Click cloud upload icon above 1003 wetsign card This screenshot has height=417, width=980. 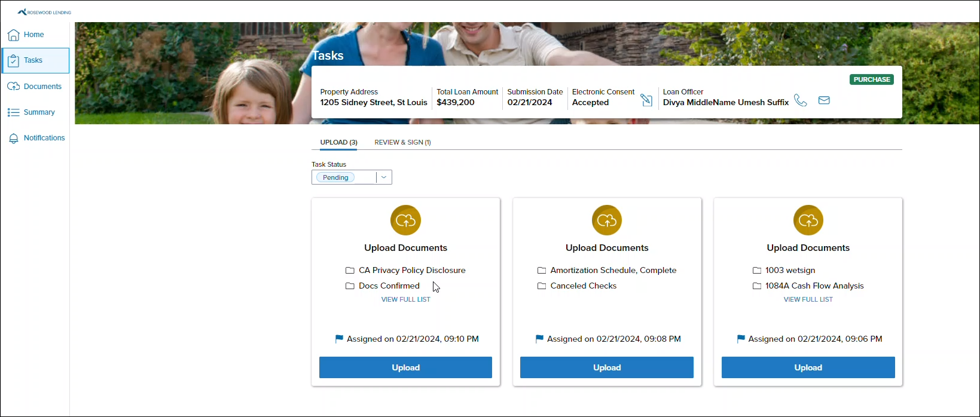coord(808,220)
